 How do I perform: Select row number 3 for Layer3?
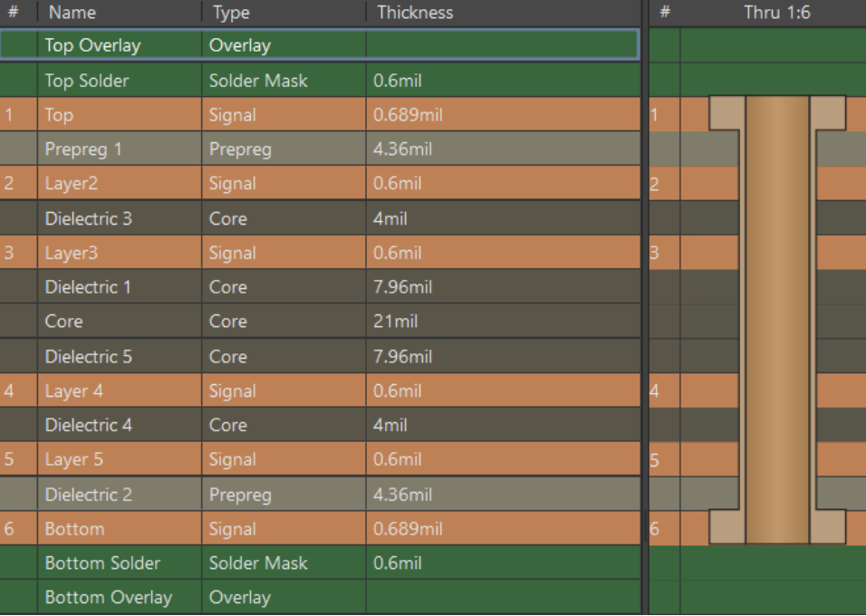coord(10,253)
